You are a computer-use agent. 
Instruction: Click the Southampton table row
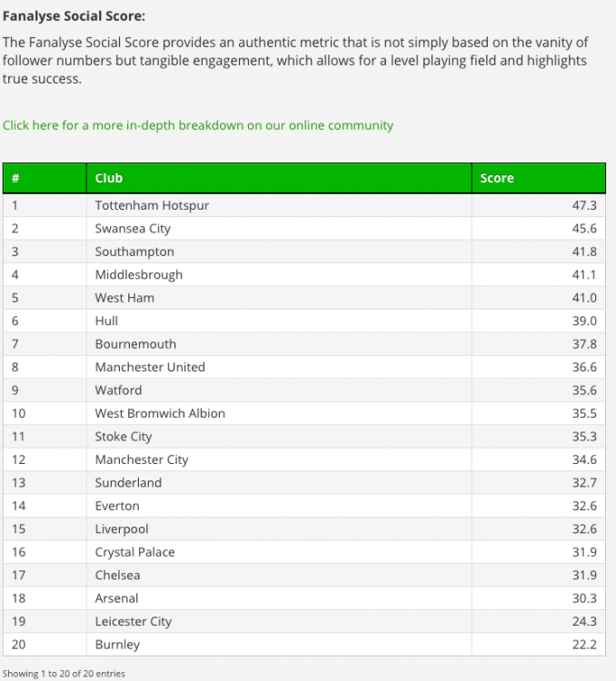(303, 252)
